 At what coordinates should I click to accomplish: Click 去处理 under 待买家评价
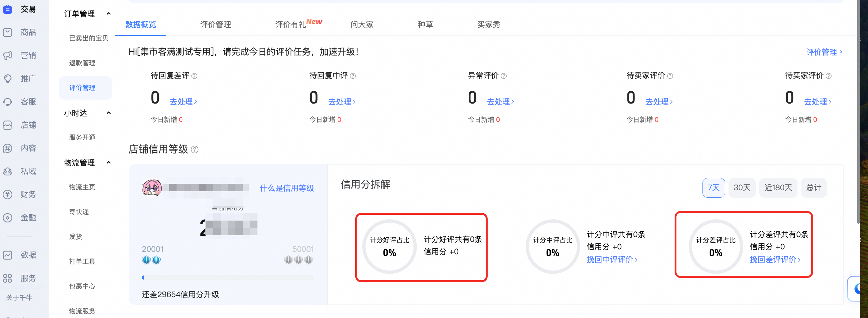tap(818, 102)
